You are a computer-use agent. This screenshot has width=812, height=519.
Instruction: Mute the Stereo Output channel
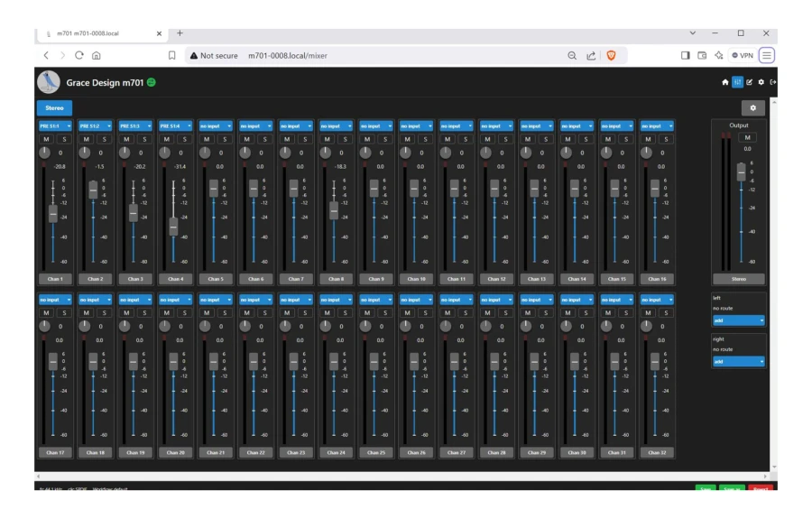point(747,137)
